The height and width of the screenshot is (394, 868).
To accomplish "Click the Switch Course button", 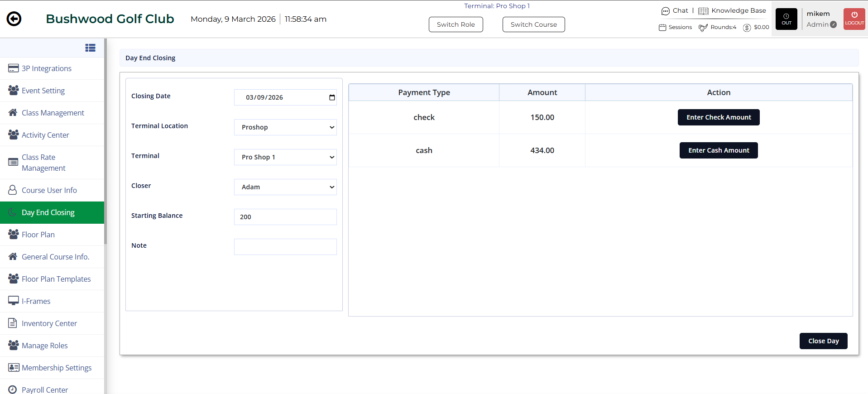I will 533,24.
